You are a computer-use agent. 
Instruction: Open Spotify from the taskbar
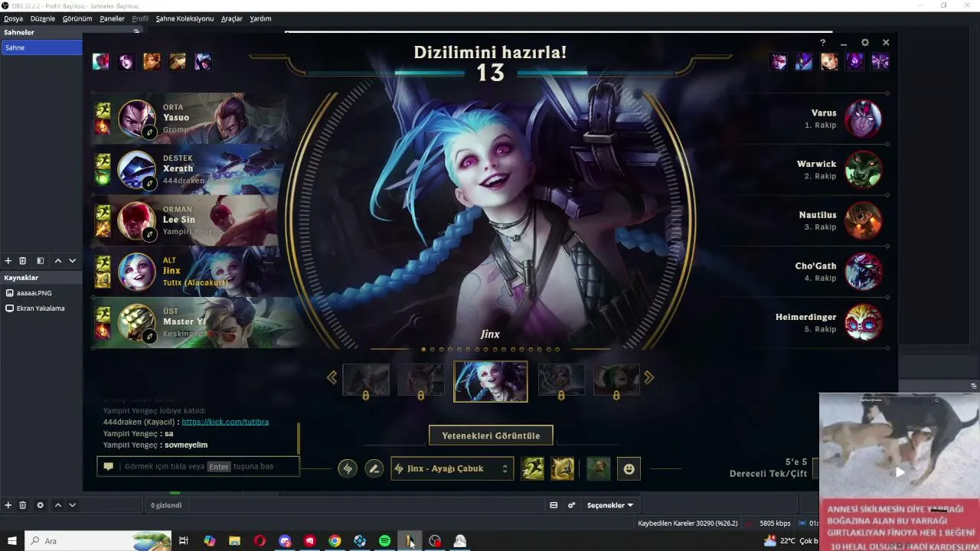(385, 541)
